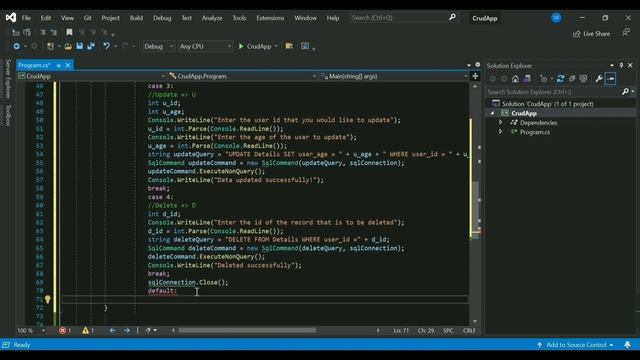This screenshot has width=640, height=360.
Task: Open the File menu
Action: 26,18
